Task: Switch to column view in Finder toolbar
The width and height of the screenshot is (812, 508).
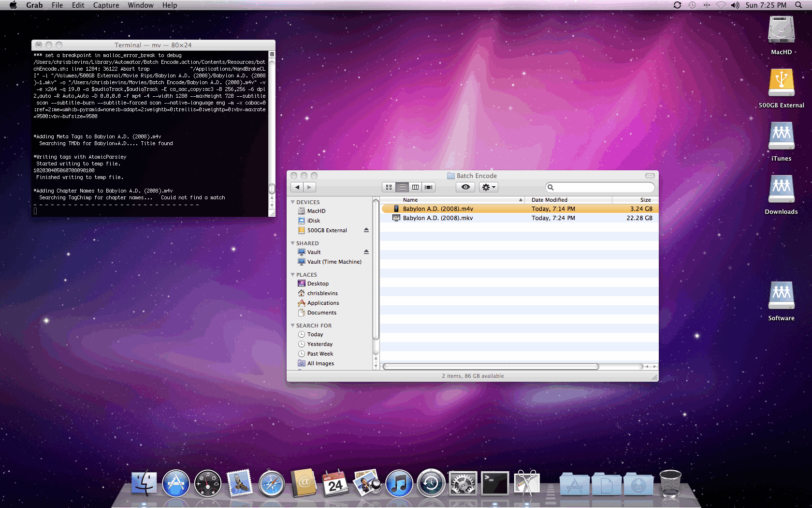Action: (x=415, y=187)
